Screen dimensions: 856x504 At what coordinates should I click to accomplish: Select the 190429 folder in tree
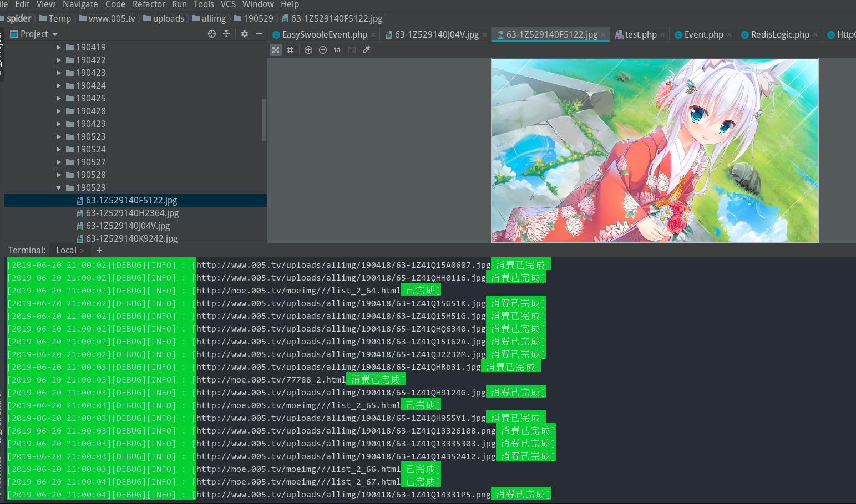(90, 124)
